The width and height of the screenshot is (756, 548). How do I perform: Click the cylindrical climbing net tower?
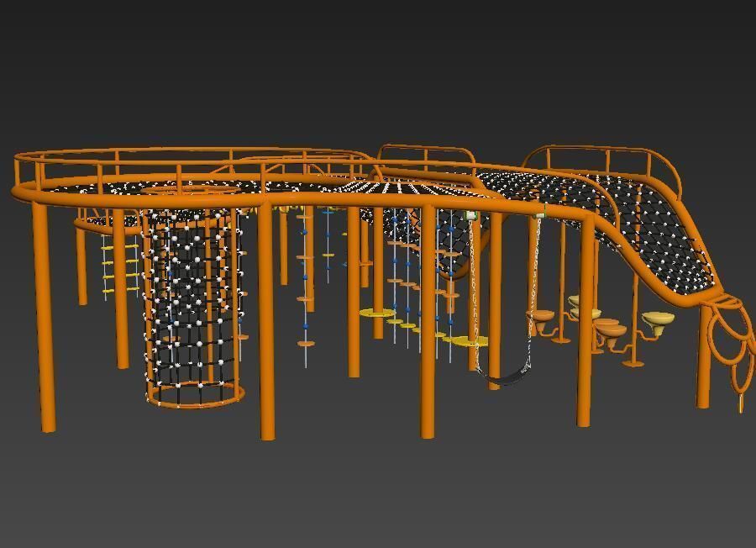coord(192,303)
